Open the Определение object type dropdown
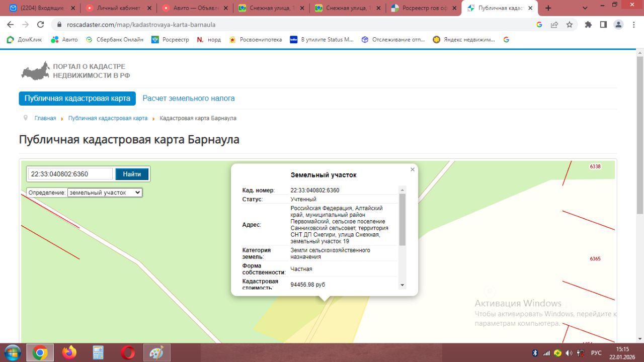644x362 pixels. point(105,193)
